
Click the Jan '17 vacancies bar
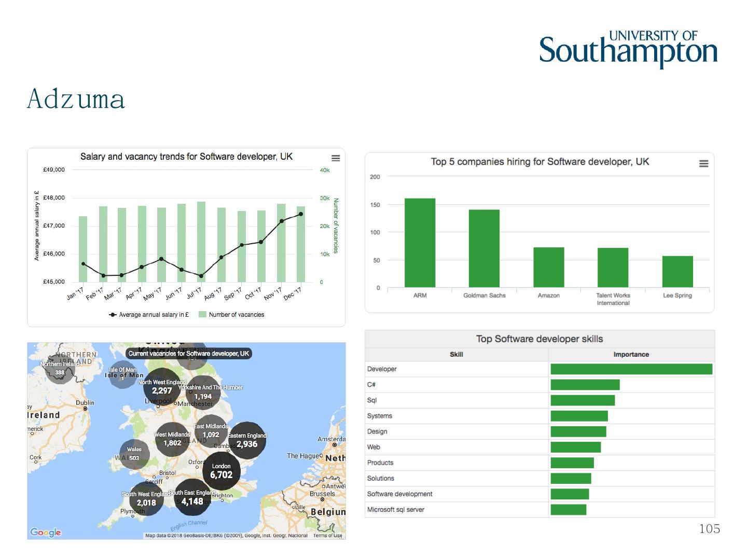[83, 249]
